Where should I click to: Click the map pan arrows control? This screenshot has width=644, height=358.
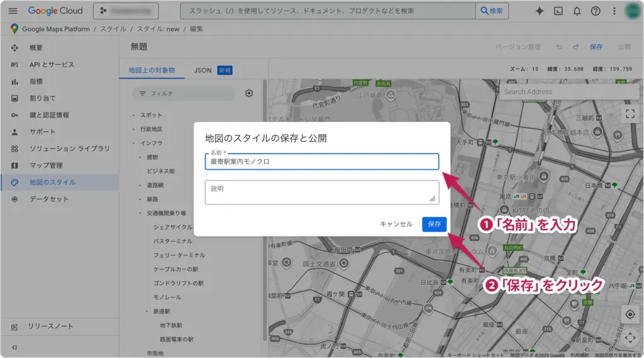click(x=630, y=338)
